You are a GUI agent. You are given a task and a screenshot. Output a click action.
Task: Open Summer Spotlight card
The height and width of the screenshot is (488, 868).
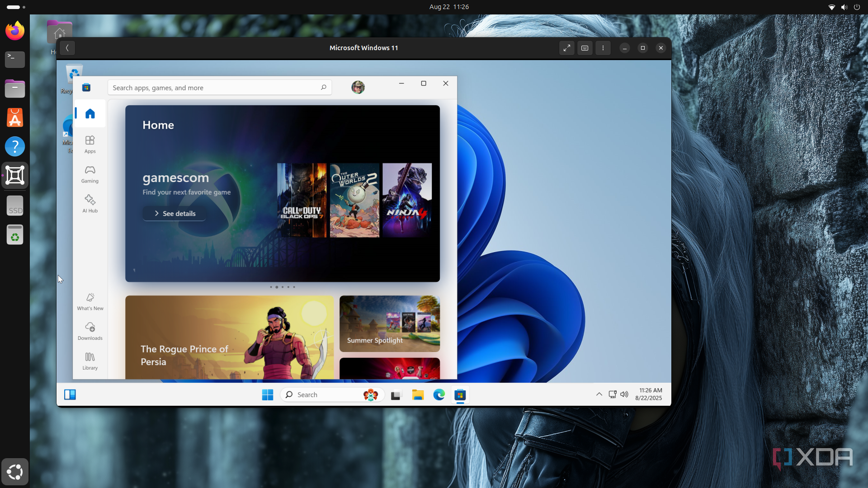pyautogui.click(x=390, y=324)
